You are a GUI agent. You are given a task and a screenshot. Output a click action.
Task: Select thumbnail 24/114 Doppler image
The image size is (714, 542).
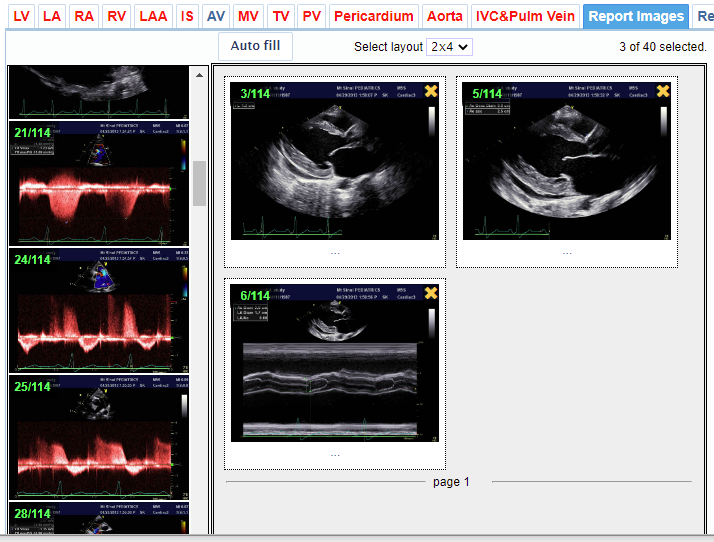[x=99, y=311]
